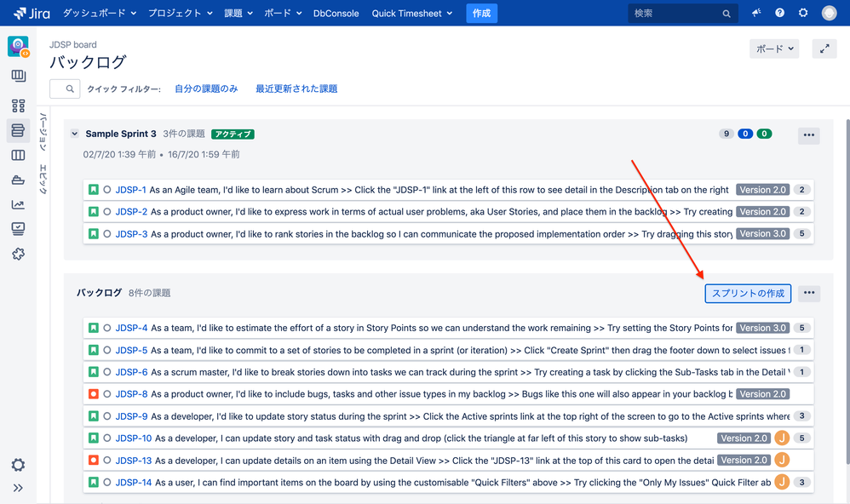Open the 課題 dropdown menu
Image resolution: width=850 pixels, height=504 pixels.
tap(238, 13)
